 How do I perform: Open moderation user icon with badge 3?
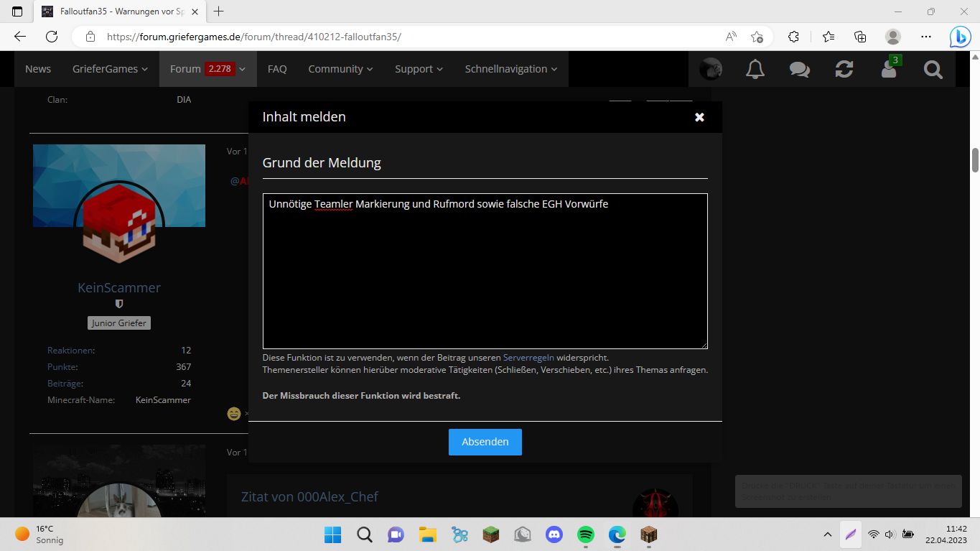(x=890, y=68)
